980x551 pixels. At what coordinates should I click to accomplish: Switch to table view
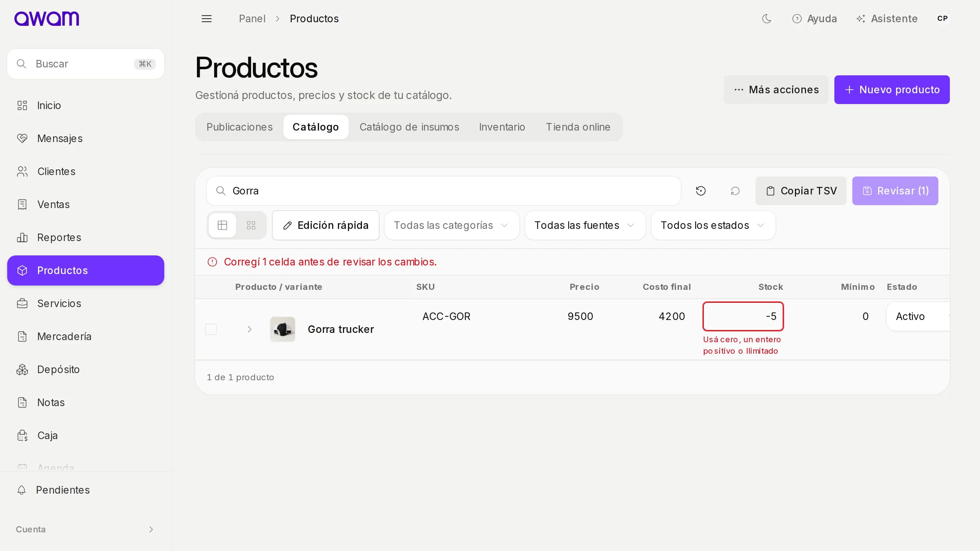pos(222,225)
